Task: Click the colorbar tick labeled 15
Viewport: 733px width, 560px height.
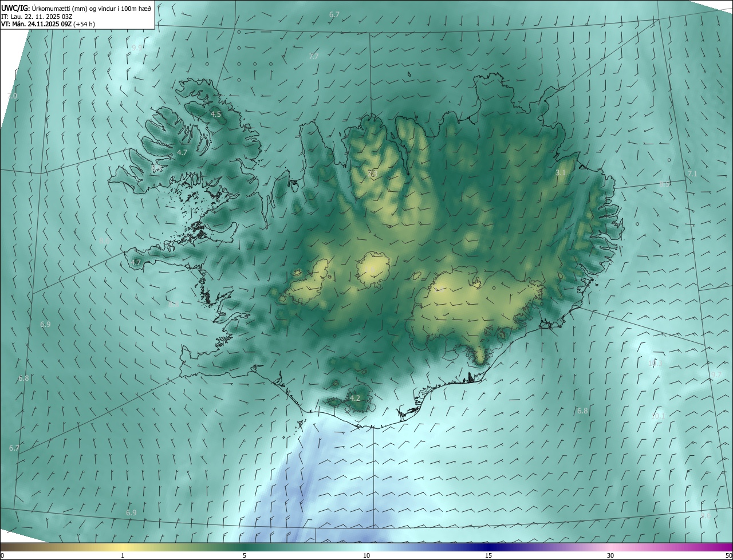Action: pyautogui.click(x=488, y=555)
